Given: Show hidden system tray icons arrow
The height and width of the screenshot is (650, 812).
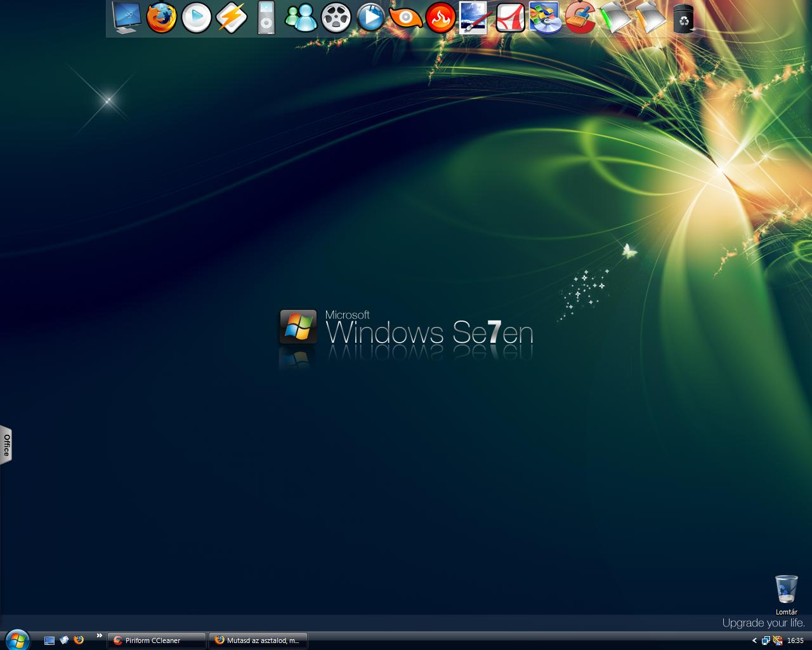Looking at the screenshot, I should pyautogui.click(x=754, y=640).
